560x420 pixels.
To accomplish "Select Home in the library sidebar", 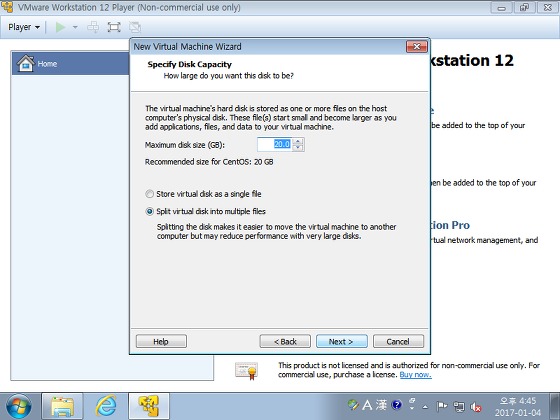I will pos(71,64).
